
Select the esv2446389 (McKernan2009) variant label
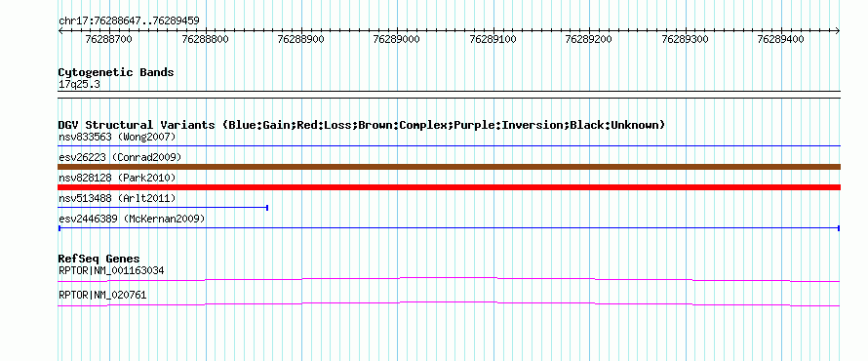pos(132,220)
